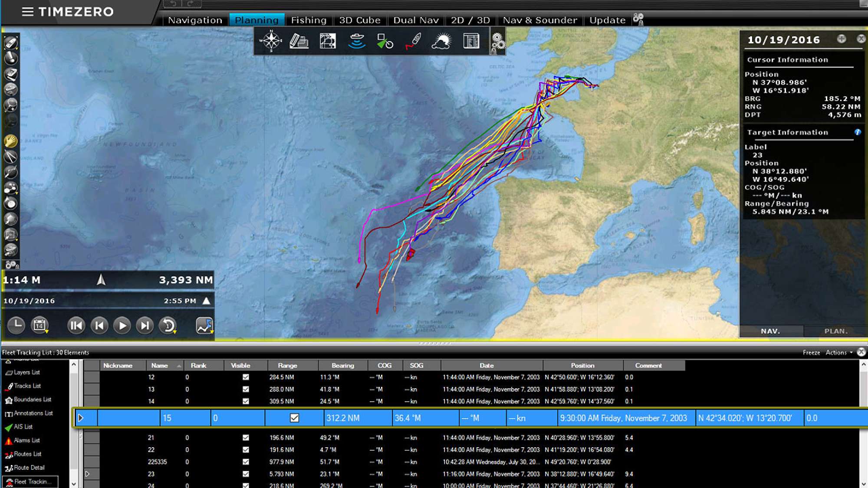Disable visibility for track 225335

click(245, 462)
